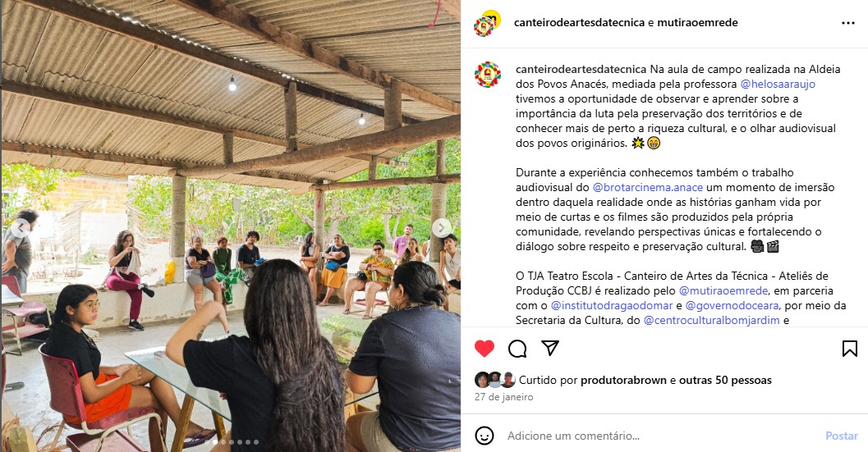This screenshot has width=868, height=452.
Task: Unlike the post with the red heart
Action: point(485,349)
